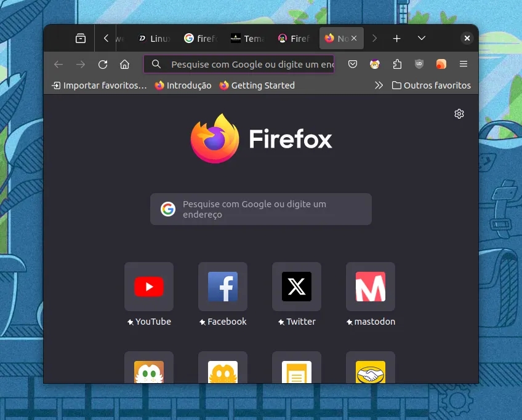Click the orange extension icon in toolbar

[x=441, y=64]
